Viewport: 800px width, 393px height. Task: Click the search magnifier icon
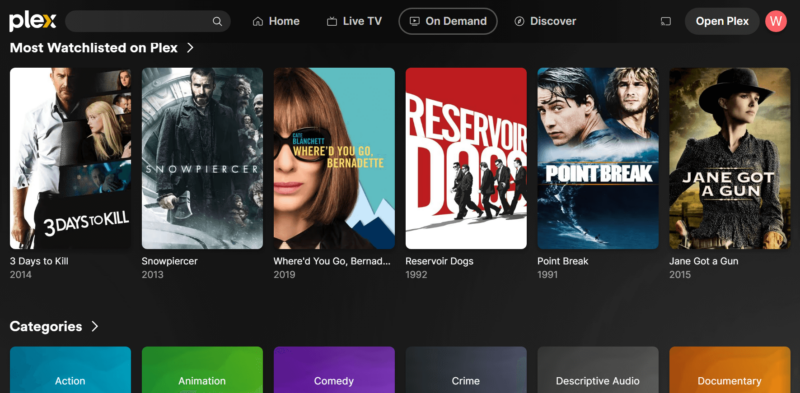tap(217, 21)
